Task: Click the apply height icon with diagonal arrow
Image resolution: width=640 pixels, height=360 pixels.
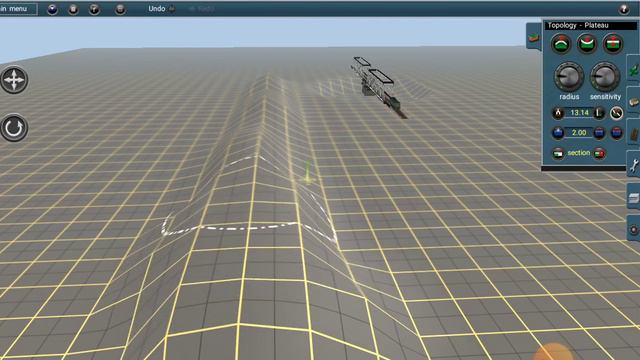Action: pos(616,113)
